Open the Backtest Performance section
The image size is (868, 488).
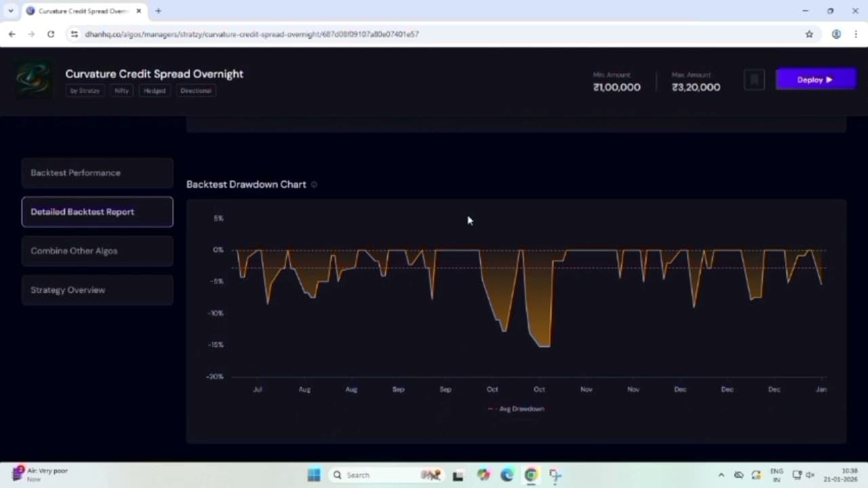(x=98, y=173)
